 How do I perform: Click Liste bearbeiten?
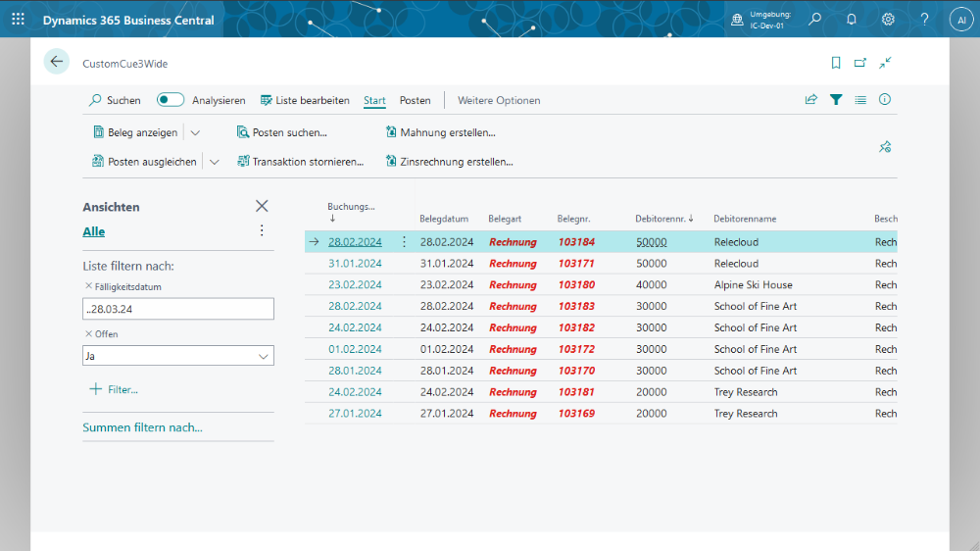305,100
